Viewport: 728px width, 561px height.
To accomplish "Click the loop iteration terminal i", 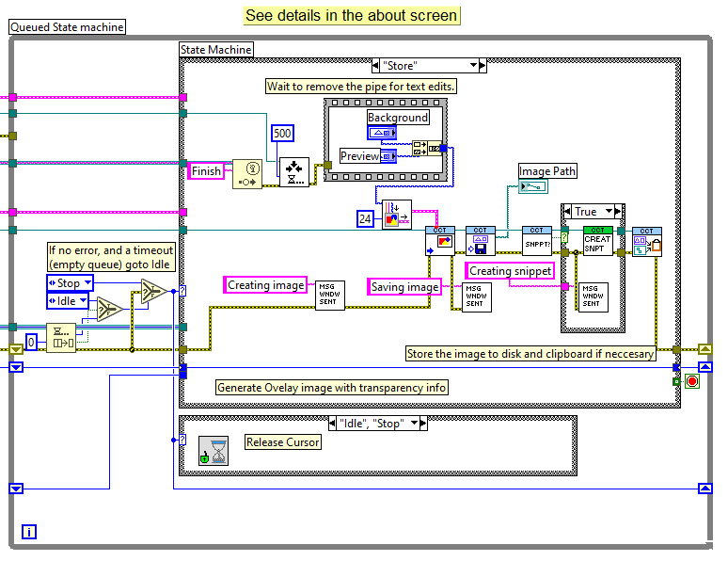I will pos(29,531).
